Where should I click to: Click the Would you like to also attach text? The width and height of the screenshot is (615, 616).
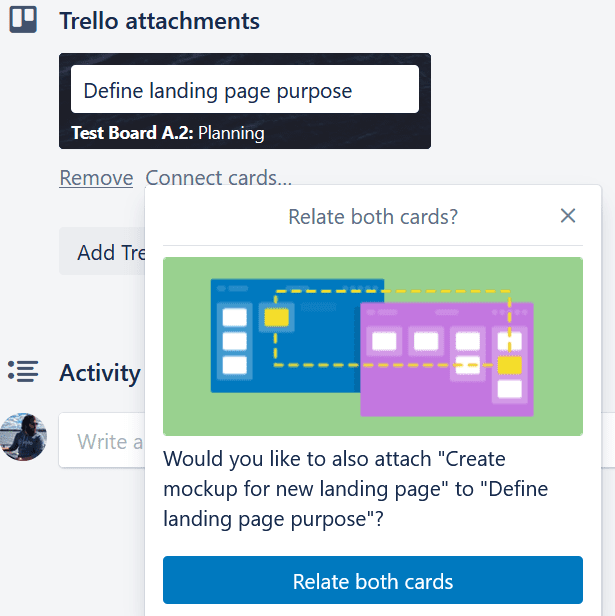[x=356, y=489]
